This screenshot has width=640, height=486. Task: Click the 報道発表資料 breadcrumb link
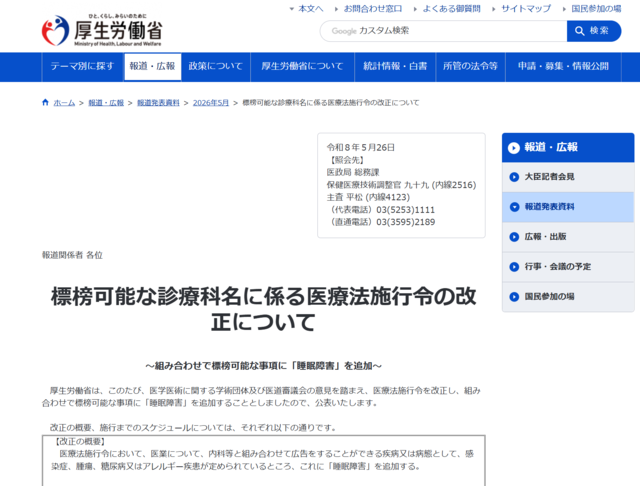pyautogui.click(x=158, y=103)
